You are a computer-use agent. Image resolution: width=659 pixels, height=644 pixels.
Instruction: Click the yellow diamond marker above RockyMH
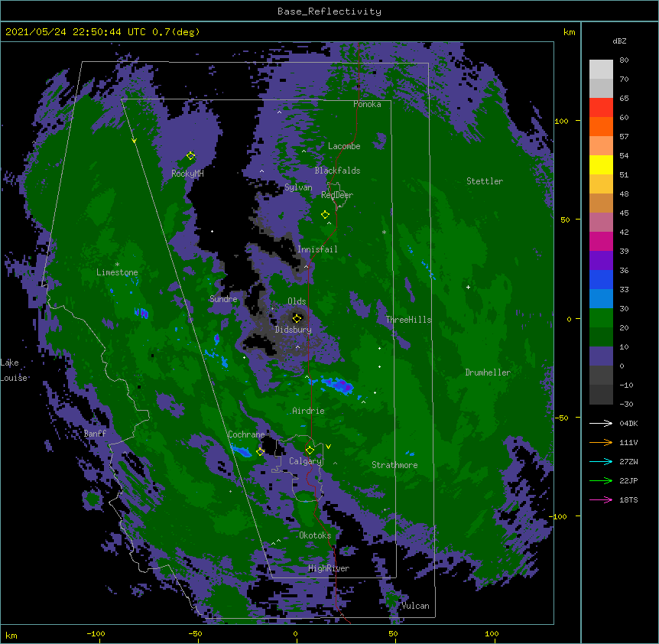click(191, 156)
